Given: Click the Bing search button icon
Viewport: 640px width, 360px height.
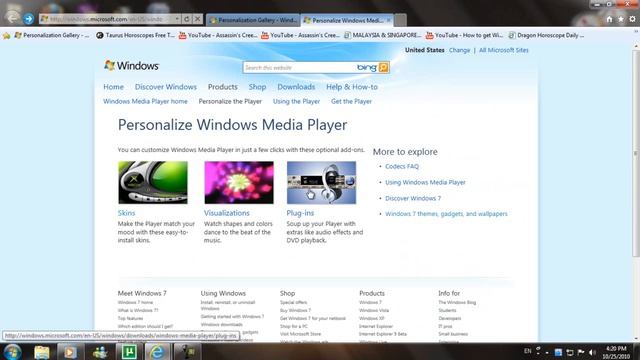Looking at the screenshot, I should click(384, 67).
